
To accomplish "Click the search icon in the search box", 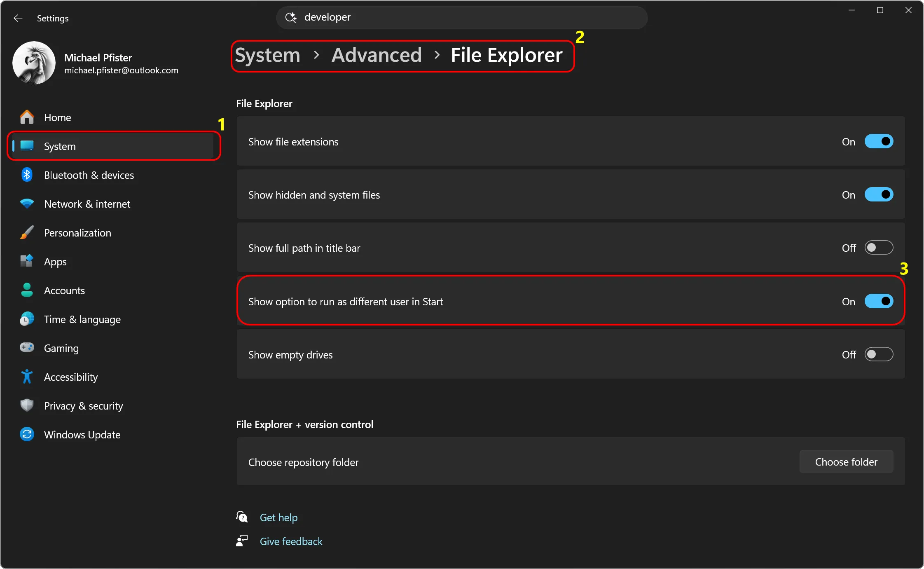I will pos(291,17).
